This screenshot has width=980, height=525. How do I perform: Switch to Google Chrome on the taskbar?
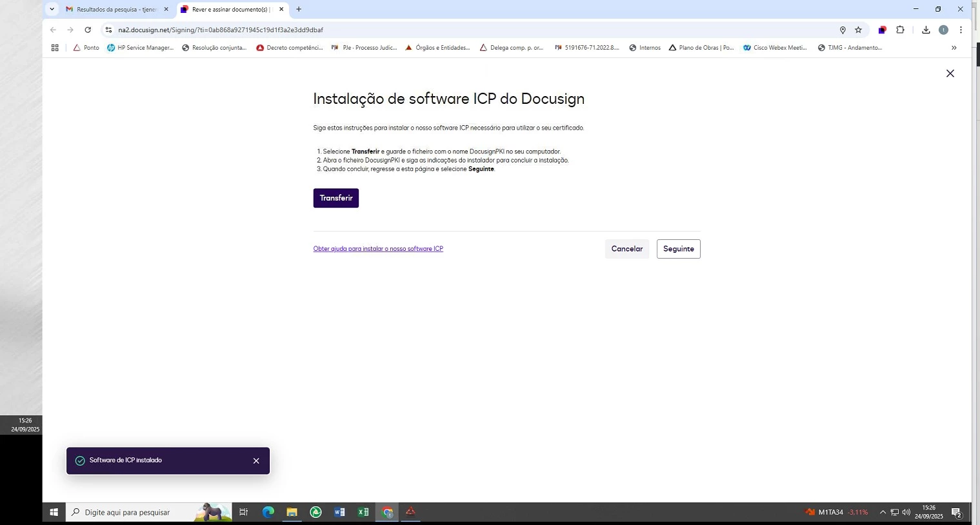(387, 512)
